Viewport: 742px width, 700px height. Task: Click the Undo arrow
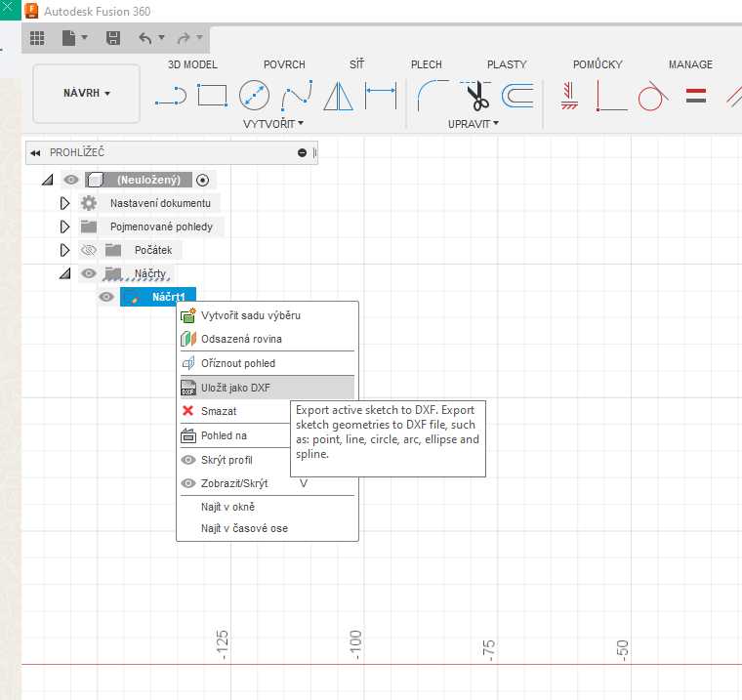[x=145, y=38]
